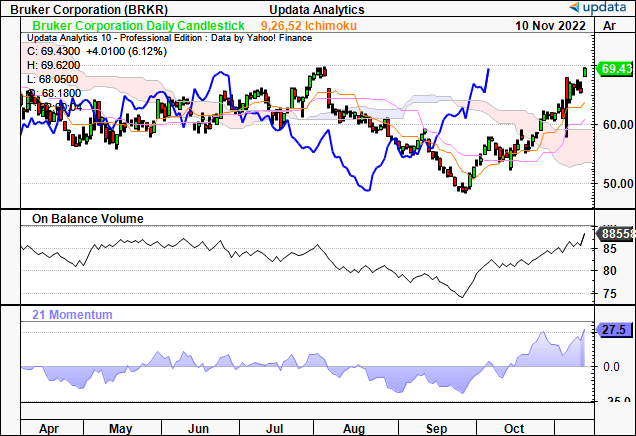Click the 21 Momentum panel title
The image size is (636, 436).
[x=72, y=315]
